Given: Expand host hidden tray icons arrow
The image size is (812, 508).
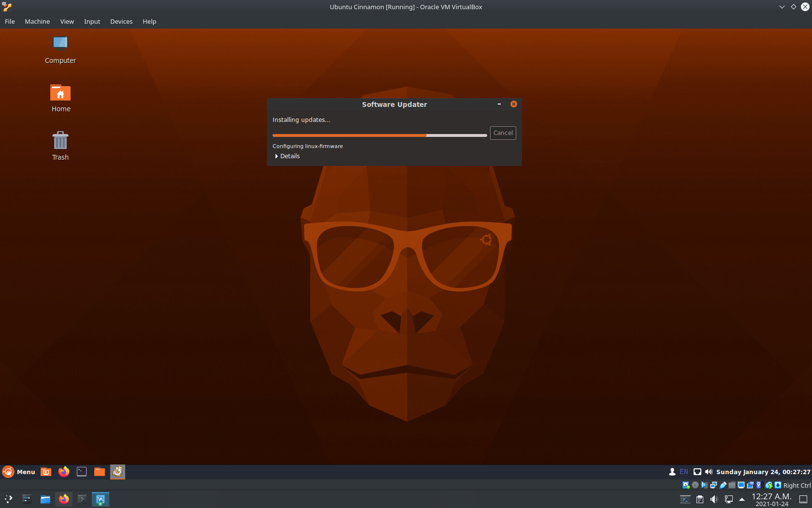Looking at the screenshot, I should pyautogui.click(x=742, y=499).
